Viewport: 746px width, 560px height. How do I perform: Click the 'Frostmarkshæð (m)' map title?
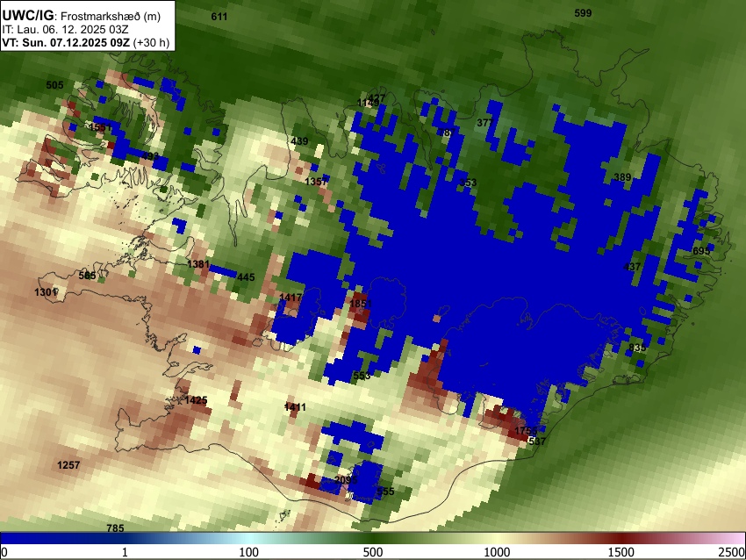point(111,16)
